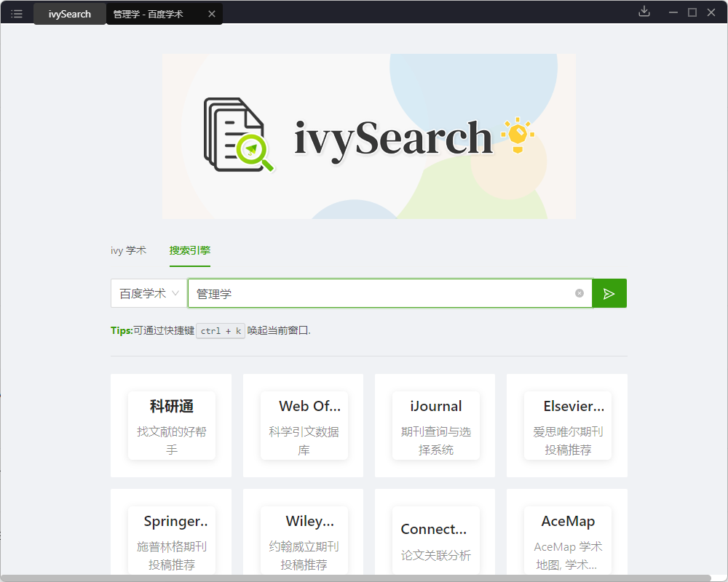Maximize the ivySearch window
Screen dimensions: 728x582
point(692,12)
